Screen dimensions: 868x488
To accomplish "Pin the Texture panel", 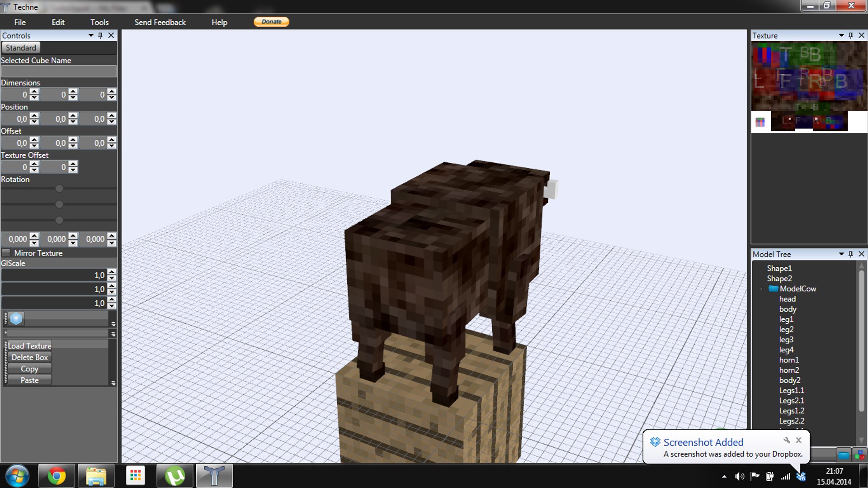I will pyautogui.click(x=851, y=35).
